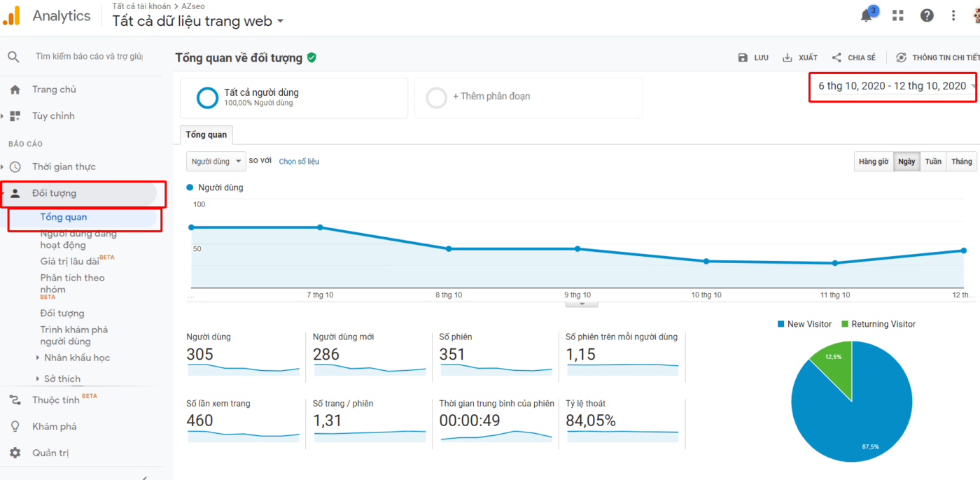Open the notifications bell icon

click(867, 15)
